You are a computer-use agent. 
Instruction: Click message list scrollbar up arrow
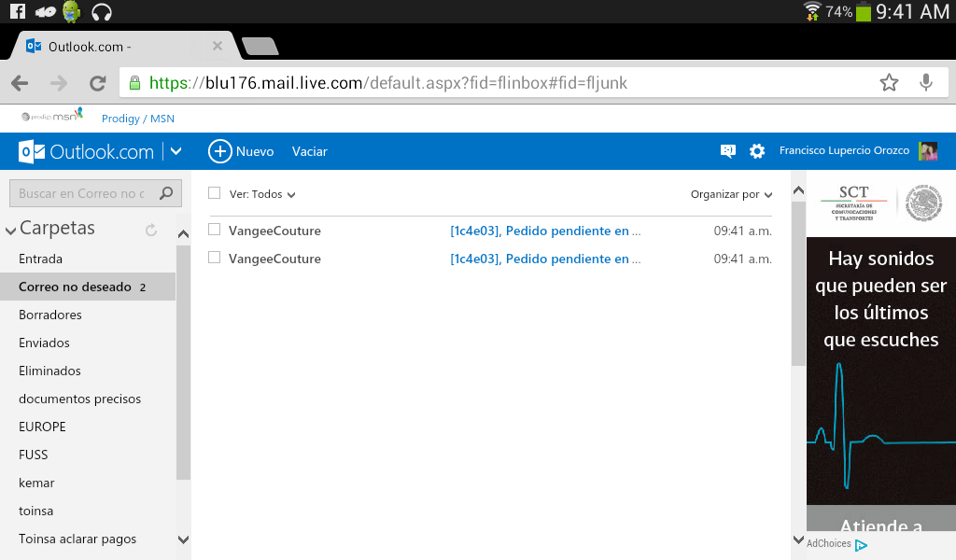[798, 190]
